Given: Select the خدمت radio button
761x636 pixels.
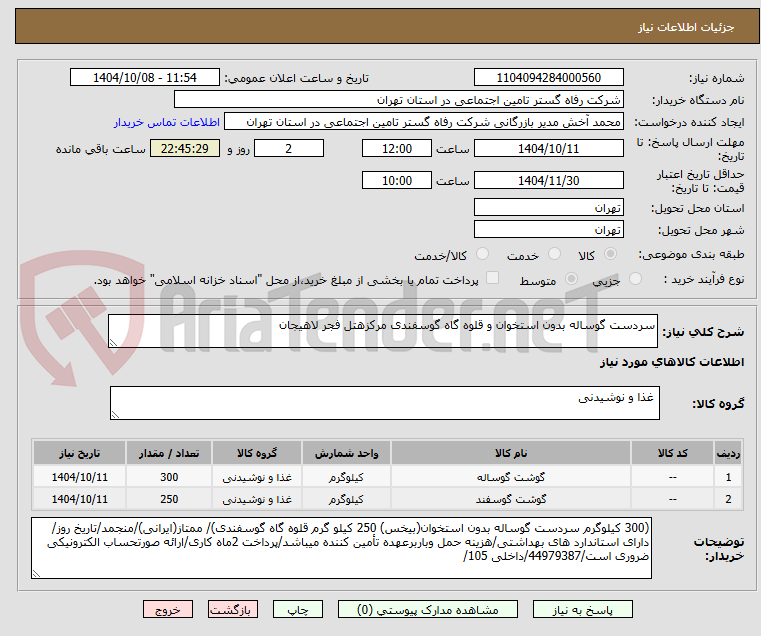Looking at the screenshot, I should coord(554,253).
